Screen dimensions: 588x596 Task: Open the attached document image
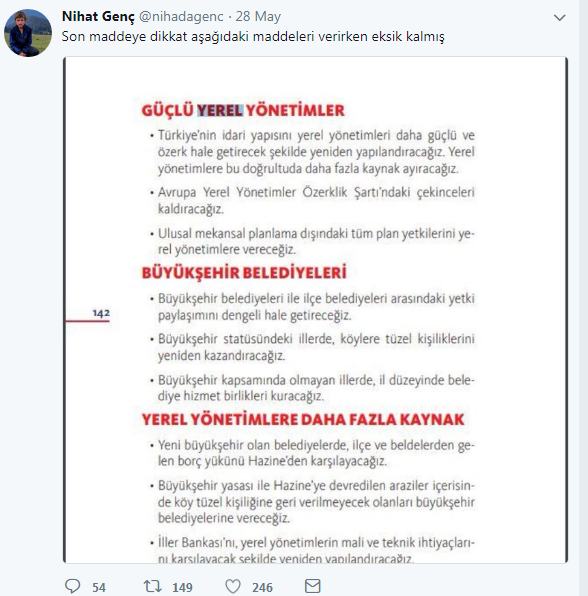(315, 310)
